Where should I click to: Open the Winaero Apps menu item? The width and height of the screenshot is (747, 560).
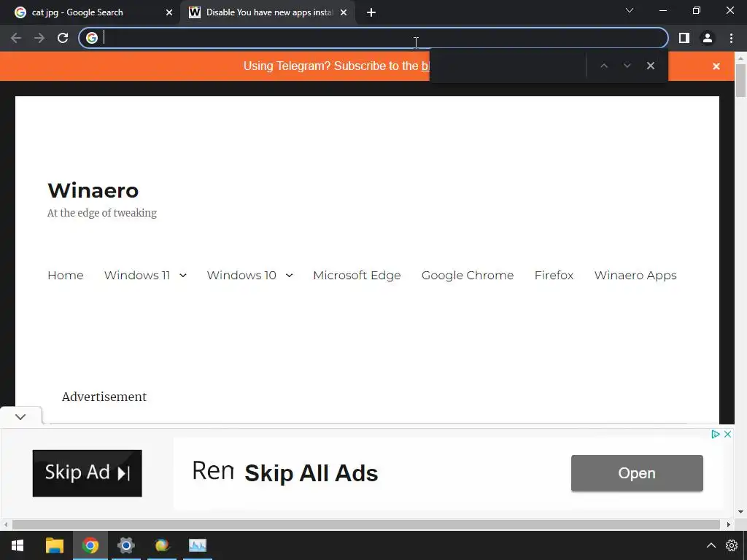click(635, 275)
